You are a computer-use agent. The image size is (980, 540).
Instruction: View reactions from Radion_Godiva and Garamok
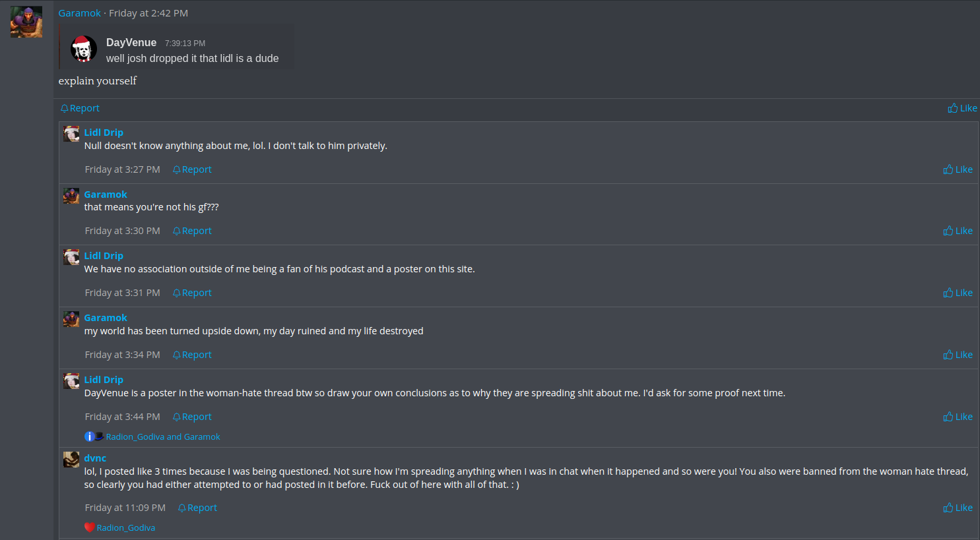pos(163,436)
